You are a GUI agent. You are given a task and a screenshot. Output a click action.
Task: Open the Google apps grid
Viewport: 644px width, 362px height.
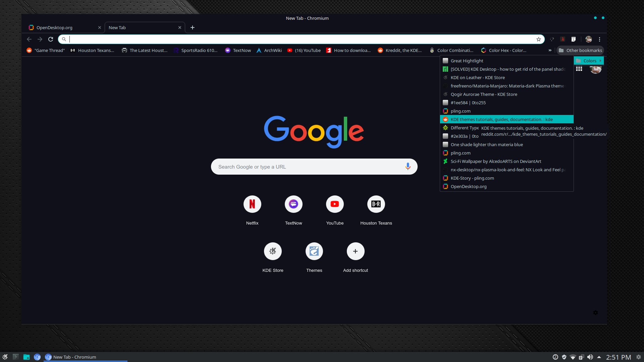tap(579, 69)
